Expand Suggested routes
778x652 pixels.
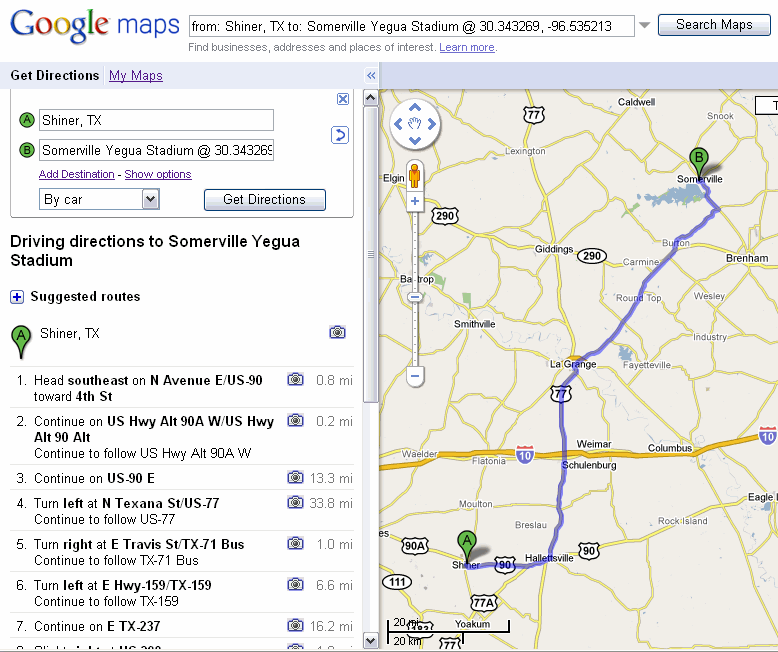[17, 297]
